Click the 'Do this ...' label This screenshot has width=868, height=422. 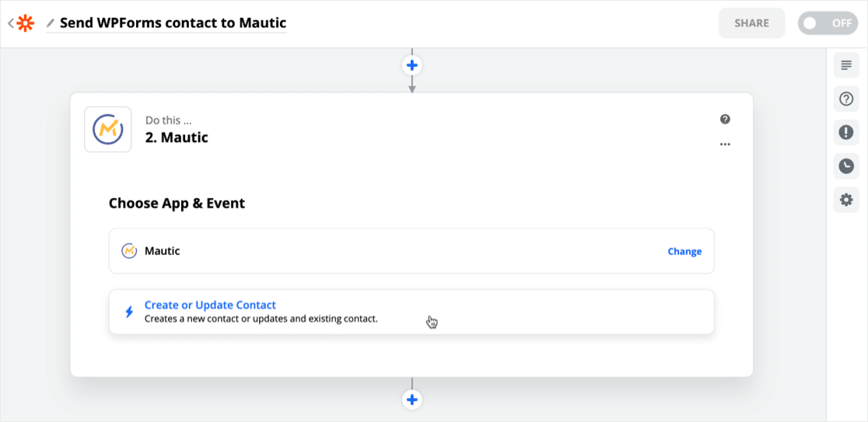pyautogui.click(x=168, y=120)
